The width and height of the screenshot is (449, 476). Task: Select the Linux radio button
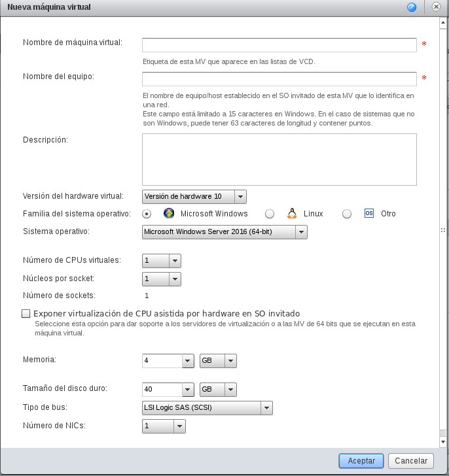coord(270,213)
